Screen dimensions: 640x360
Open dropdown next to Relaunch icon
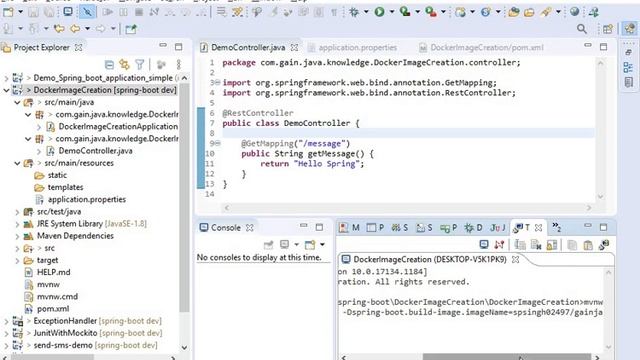pos(443,12)
